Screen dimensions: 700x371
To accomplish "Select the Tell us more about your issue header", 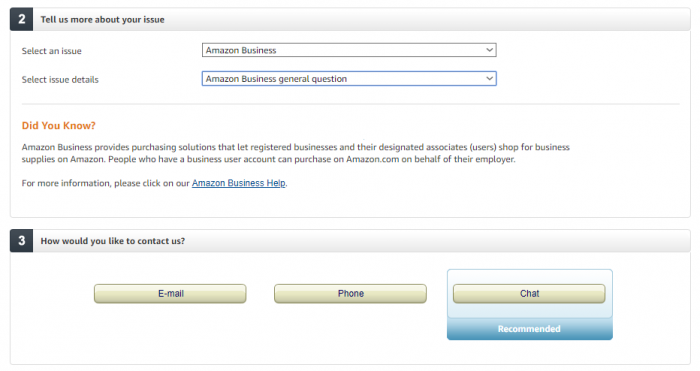I will (102, 20).
